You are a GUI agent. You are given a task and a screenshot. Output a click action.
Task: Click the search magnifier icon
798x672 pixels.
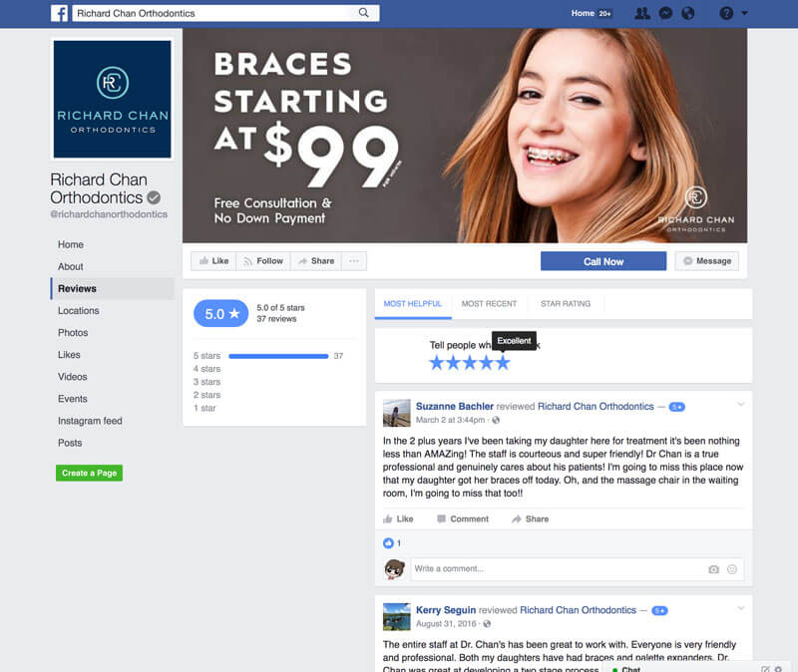click(364, 14)
